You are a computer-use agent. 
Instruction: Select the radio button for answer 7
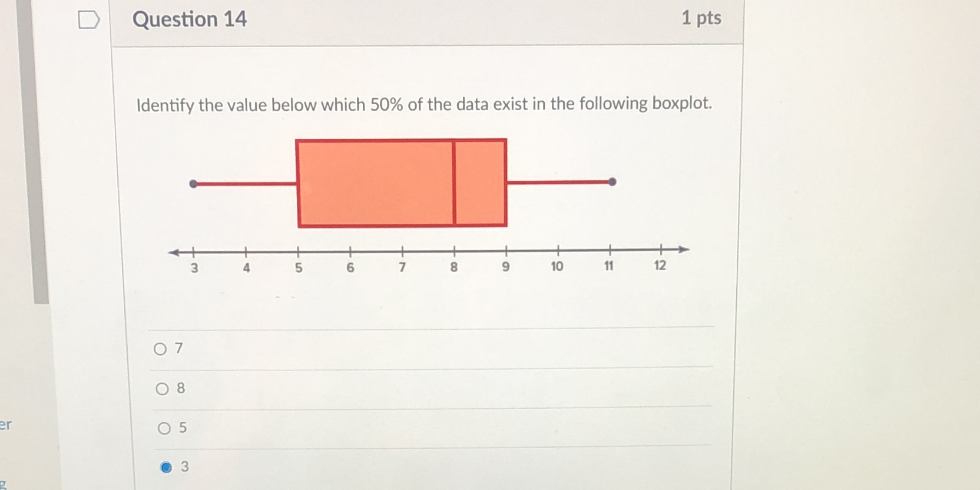click(162, 349)
